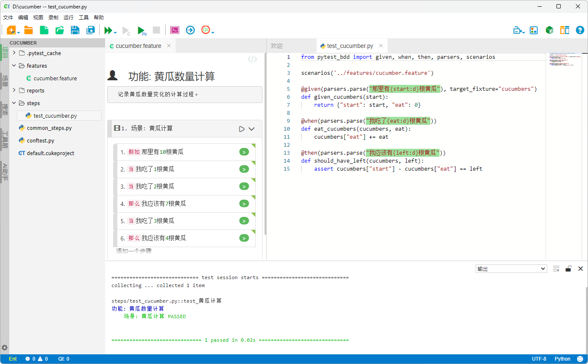Open help via the question mark icon
This screenshot has height=364, width=588.
[x=580, y=30]
